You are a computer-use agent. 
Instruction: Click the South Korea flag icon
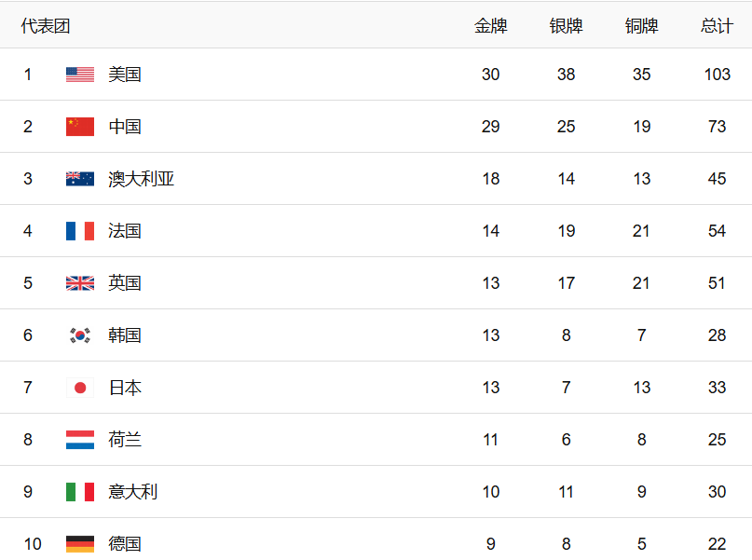(80, 335)
